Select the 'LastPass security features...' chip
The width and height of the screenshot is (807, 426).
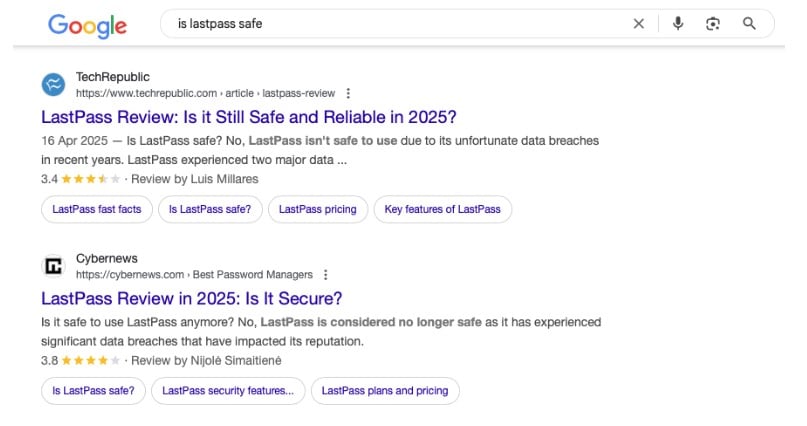click(228, 391)
